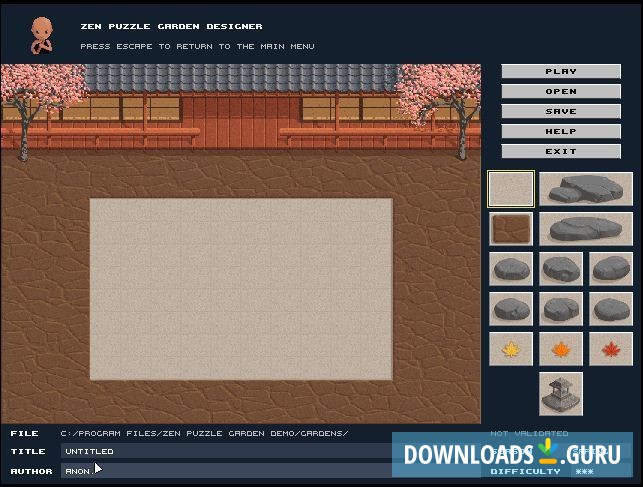The height and width of the screenshot is (487, 643).
Task: Save the garden with SAVE button
Action: coord(561,112)
